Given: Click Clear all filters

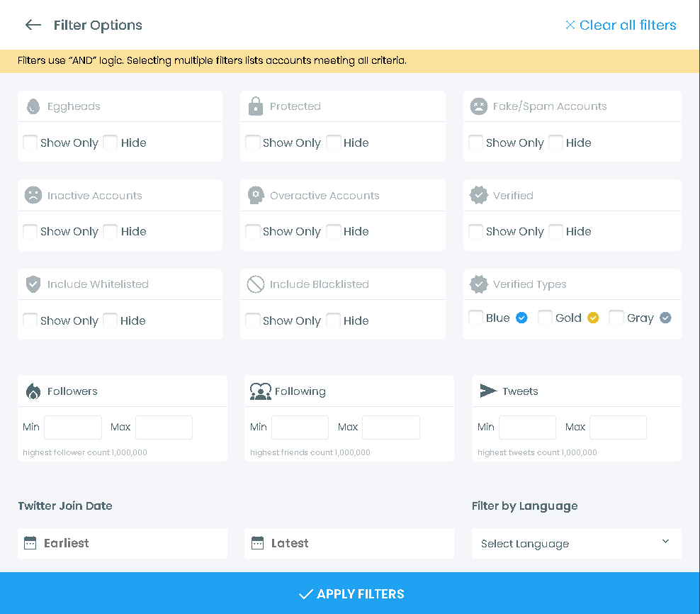Looking at the screenshot, I should click(x=621, y=25).
